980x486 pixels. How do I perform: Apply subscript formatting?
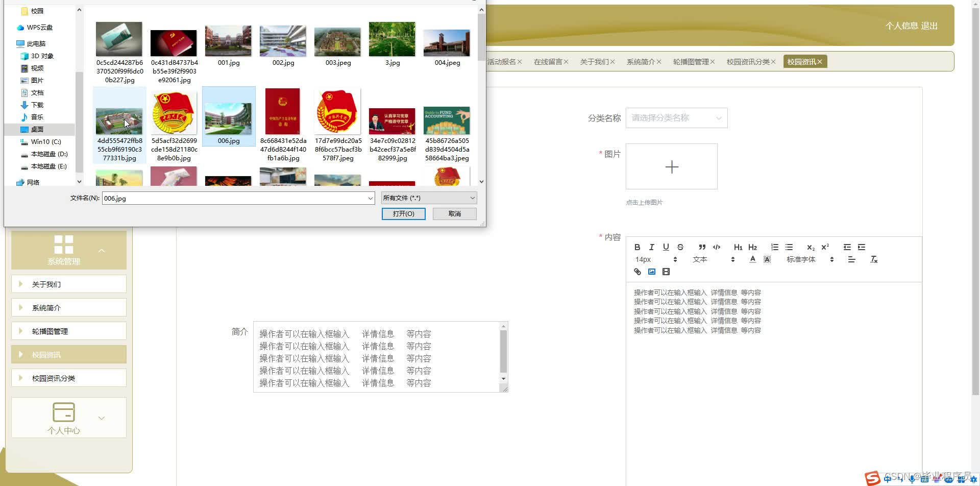[811, 247]
